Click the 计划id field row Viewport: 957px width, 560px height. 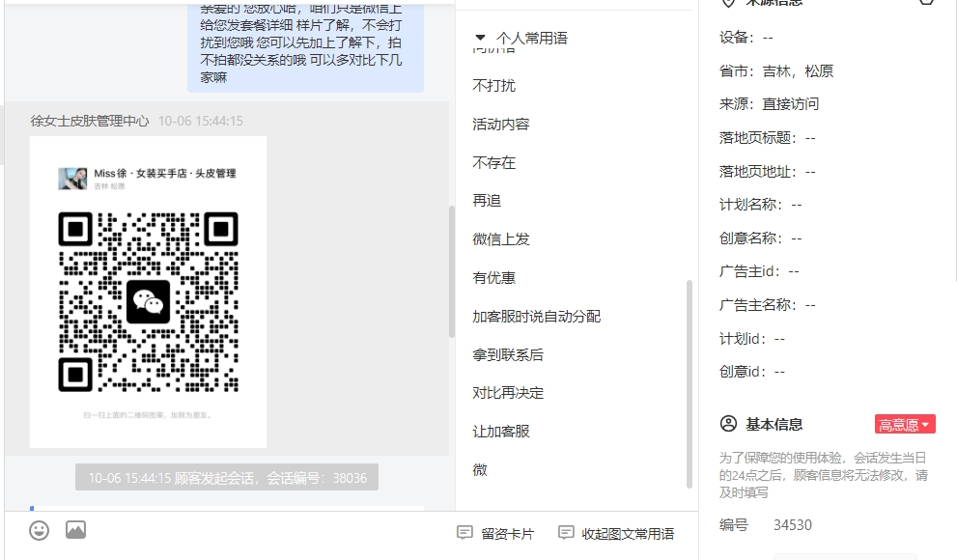click(752, 339)
